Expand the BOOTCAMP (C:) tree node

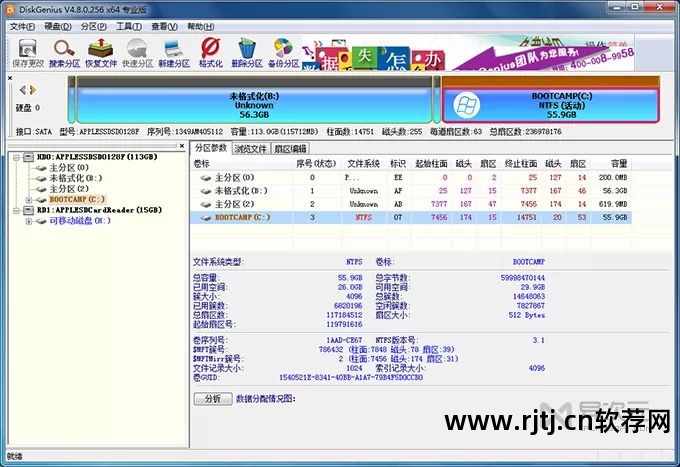click(x=29, y=200)
